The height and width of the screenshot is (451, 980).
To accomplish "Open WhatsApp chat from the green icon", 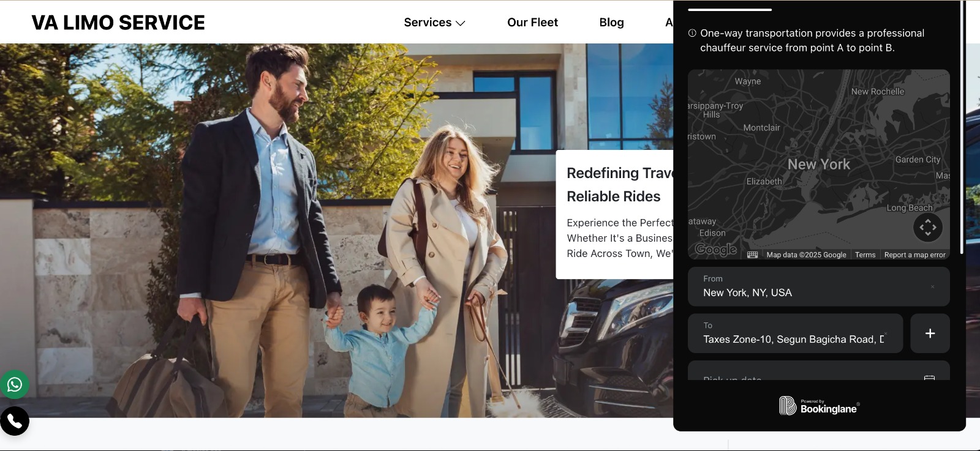I will [x=15, y=384].
